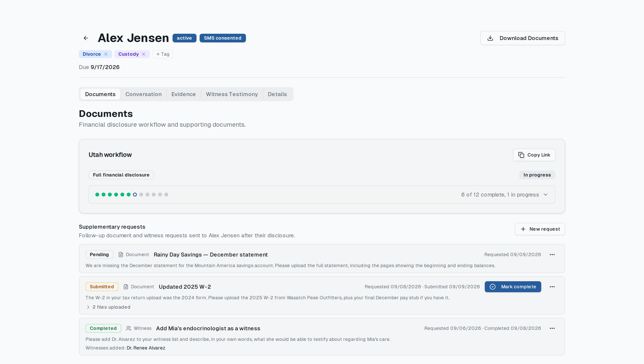
Task: Click the Supplementary requests heading
Action: click(112, 227)
